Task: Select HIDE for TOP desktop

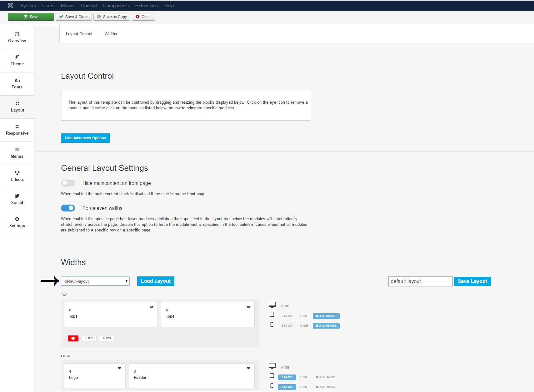Action: (x=285, y=306)
